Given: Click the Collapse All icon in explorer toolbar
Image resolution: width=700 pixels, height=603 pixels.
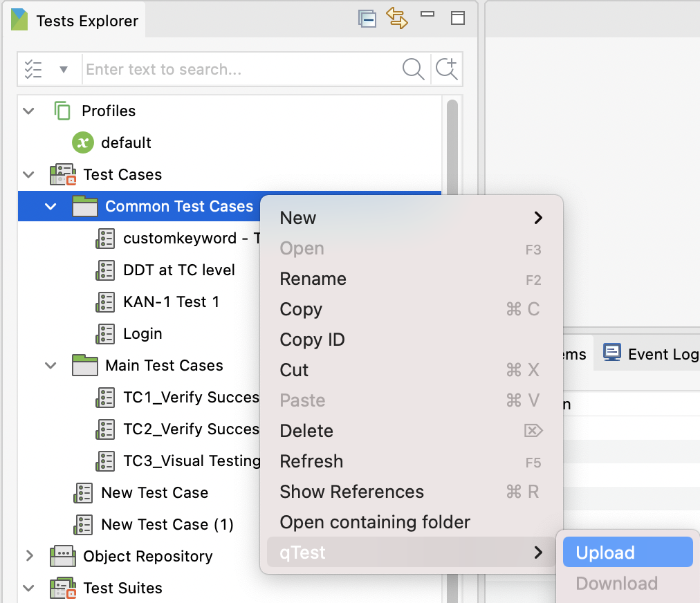Looking at the screenshot, I should (x=367, y=19).
